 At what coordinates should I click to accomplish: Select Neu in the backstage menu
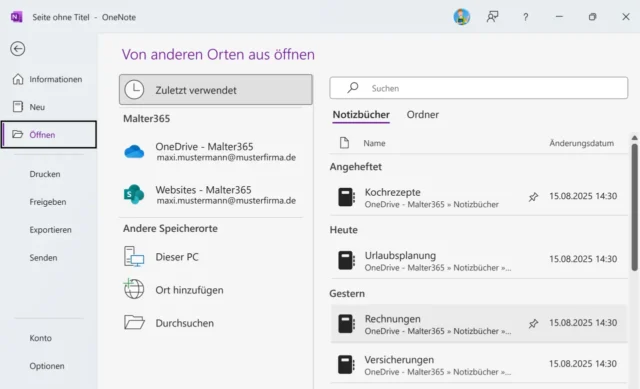click(49, 107)
